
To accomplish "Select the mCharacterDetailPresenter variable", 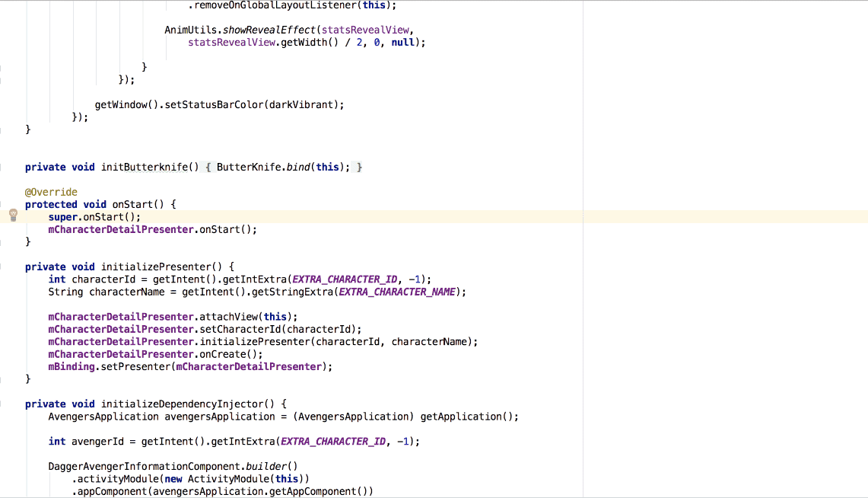I will (x=120, y=317).
